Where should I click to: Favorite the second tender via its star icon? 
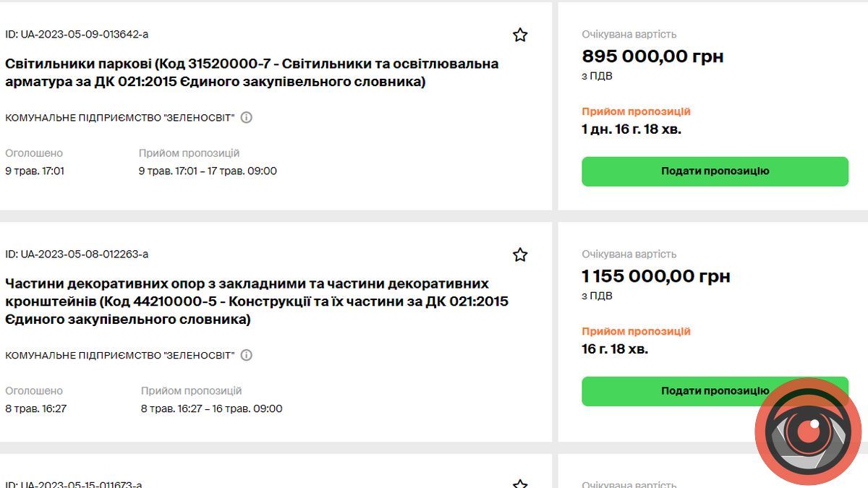point(520,254)
